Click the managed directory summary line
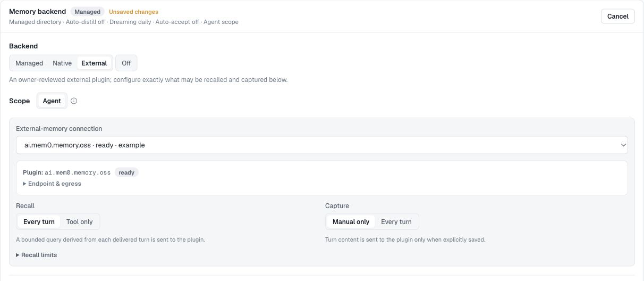The height and width of the screenshot is (281, 644). [x=124, y=22]
